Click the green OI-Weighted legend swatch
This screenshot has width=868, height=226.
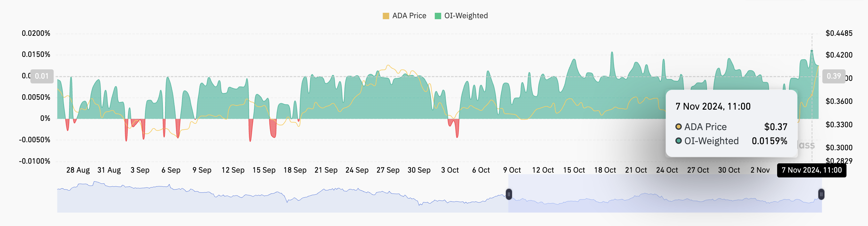(x=438, y=16)
